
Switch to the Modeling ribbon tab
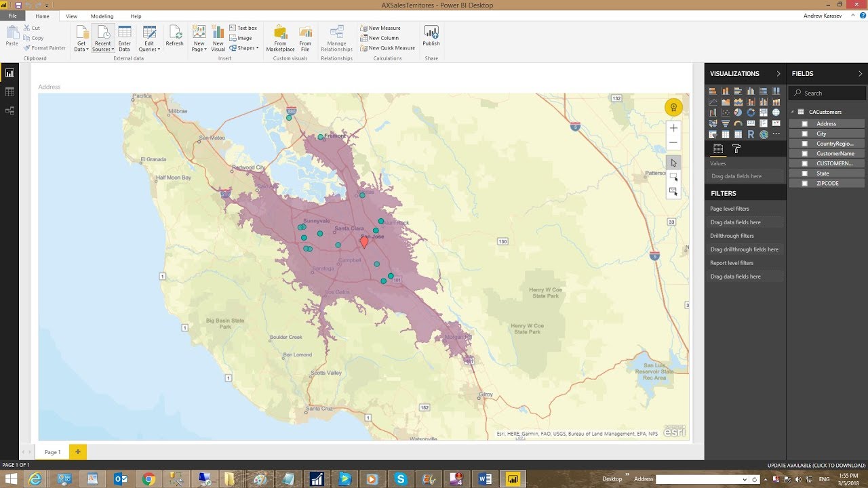coord(102,16)
